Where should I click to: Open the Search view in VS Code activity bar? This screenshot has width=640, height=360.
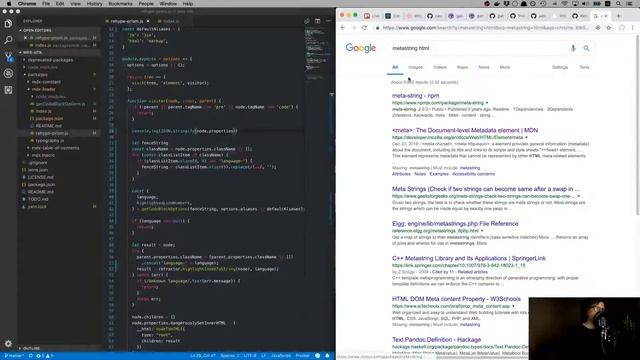[x=8, y=40]
